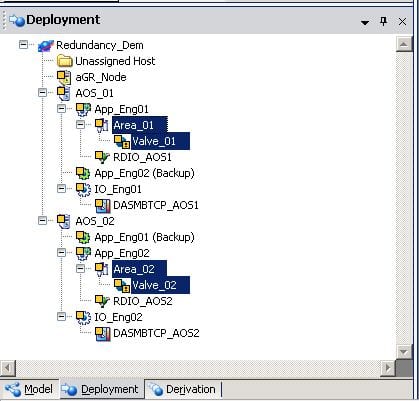Click the vertical scrollbar down arrow
The image size is (419, 401).
[404, 352]
